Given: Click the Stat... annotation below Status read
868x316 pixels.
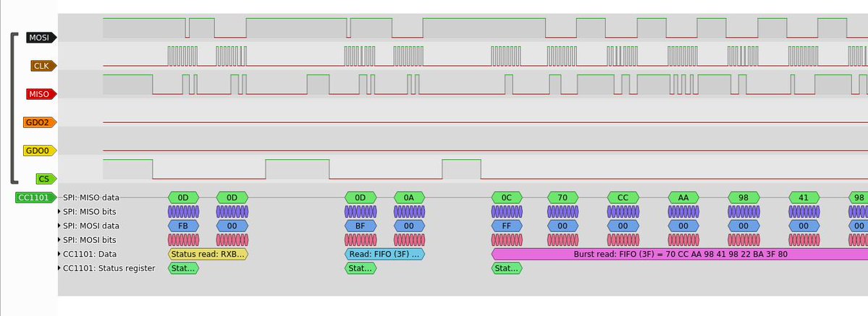Looking at the screenshot, I should [x=183, y=268].
